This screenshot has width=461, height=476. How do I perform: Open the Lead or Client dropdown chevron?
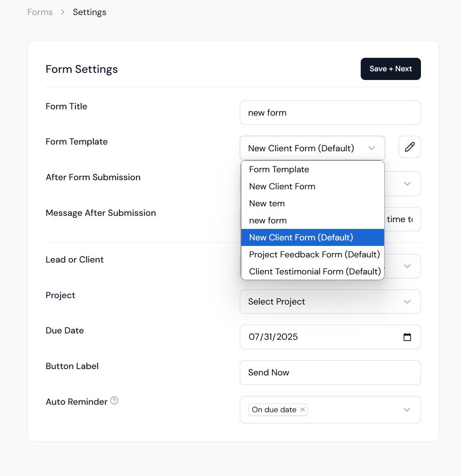[x=407, y=266]
